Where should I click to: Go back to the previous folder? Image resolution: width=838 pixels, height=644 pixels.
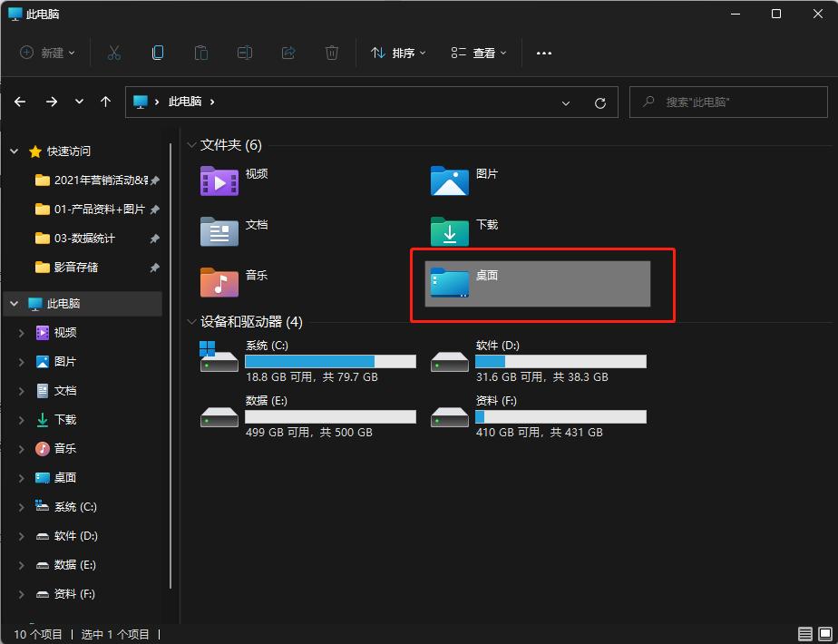[20, 102]
